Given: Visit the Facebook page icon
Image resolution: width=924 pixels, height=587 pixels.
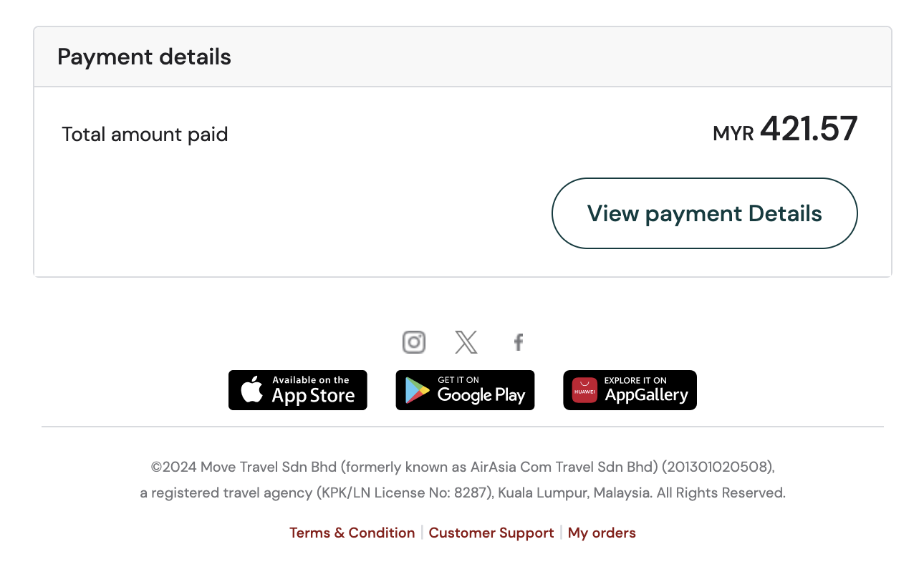Looking at the screenshot, I should (x=519, y=342).
